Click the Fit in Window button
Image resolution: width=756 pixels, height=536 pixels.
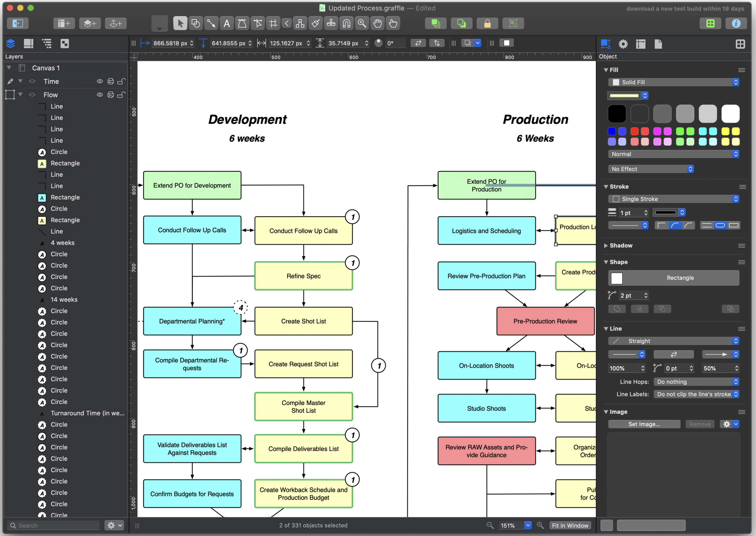[570, 525]
